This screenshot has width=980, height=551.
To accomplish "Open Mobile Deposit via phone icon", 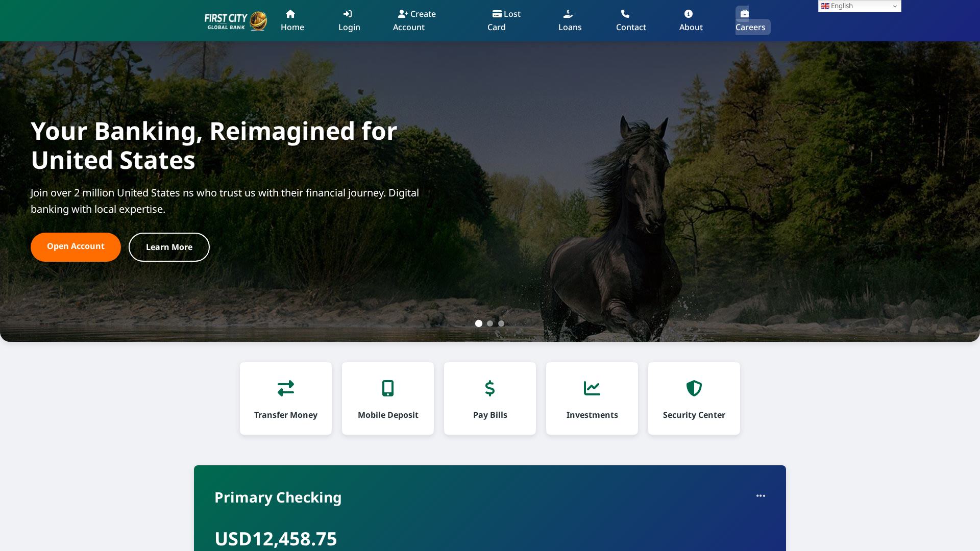I will click(x=387, y=388).
